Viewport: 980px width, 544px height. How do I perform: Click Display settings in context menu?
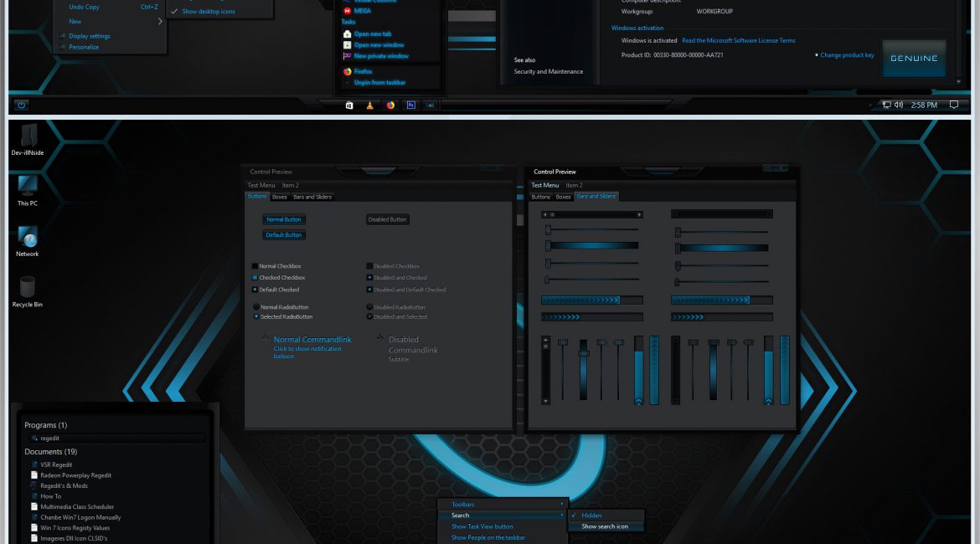coord(90,36)
